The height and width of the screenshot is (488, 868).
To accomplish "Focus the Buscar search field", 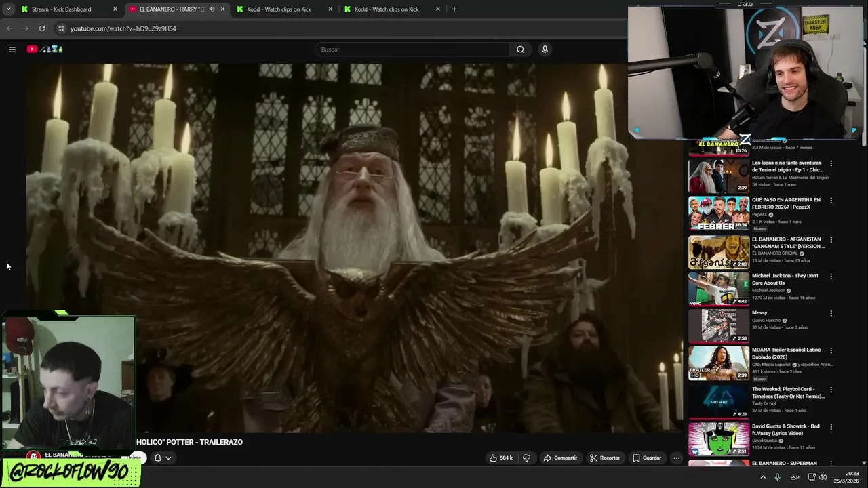I will click(x=412, y=49).
